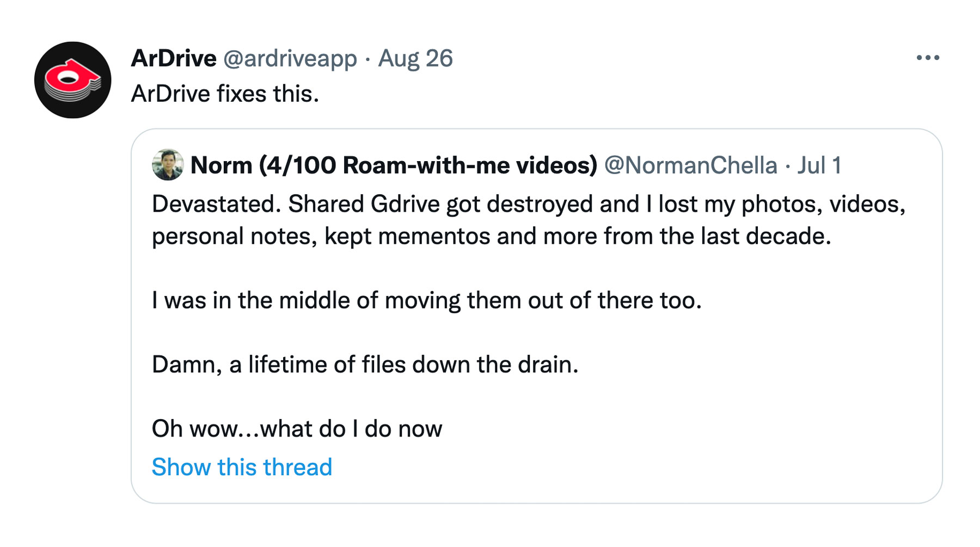Click the 'ArDrive fixes this.' tweet text
The width and height of the screenshot is (980, 547).
[225, 94]
